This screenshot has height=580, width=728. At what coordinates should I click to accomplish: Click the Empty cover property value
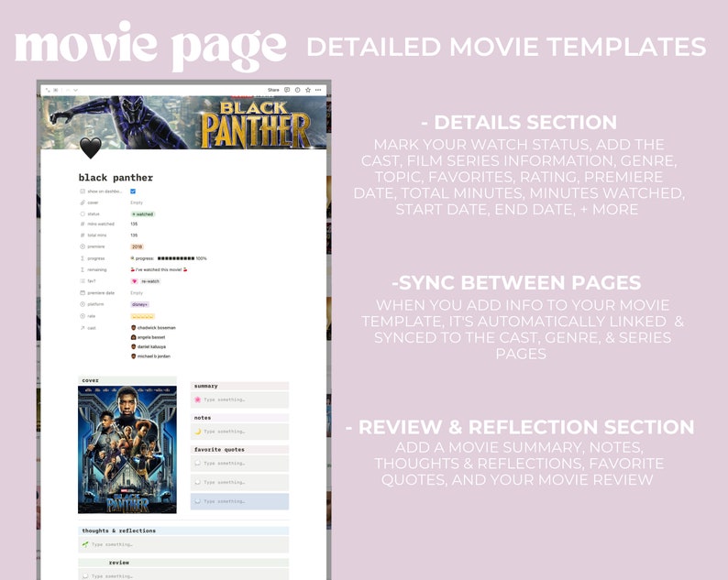(137, 202)
